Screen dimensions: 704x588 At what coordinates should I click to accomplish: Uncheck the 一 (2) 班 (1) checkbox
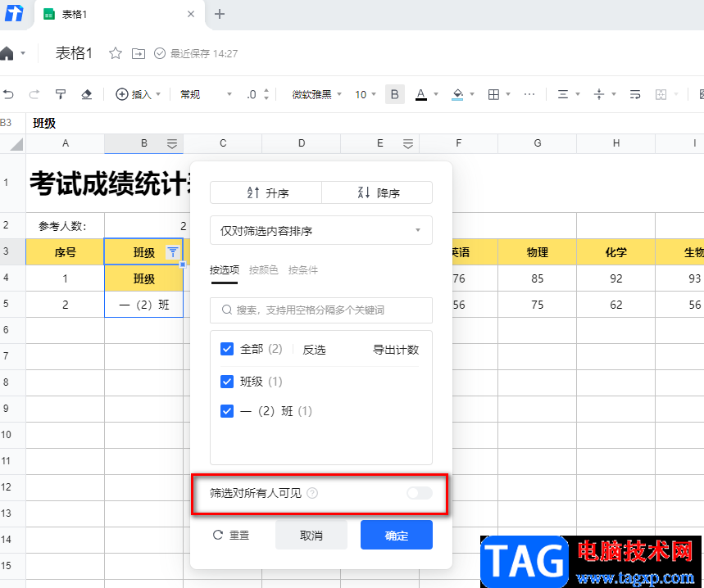[227, 411]
